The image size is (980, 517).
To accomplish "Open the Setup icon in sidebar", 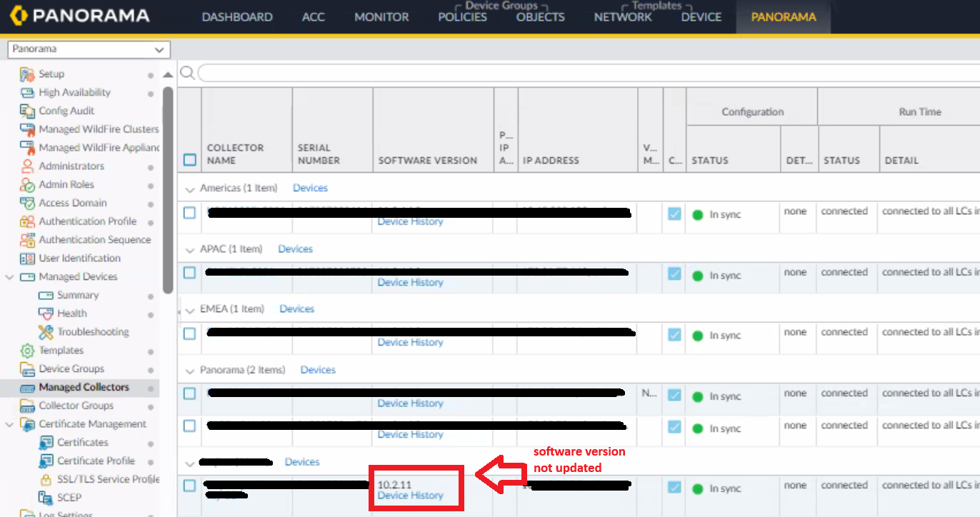I will [x=27, y=74].
